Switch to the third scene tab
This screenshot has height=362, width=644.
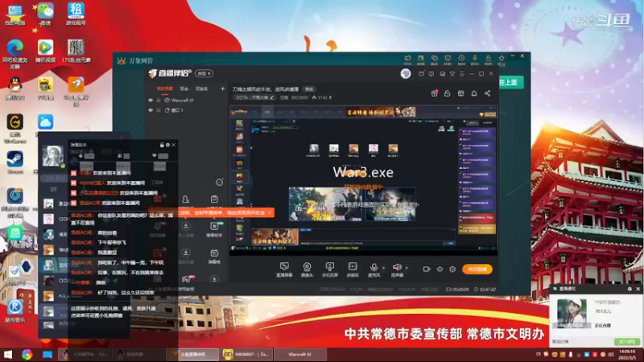click(x=201, y=88)
